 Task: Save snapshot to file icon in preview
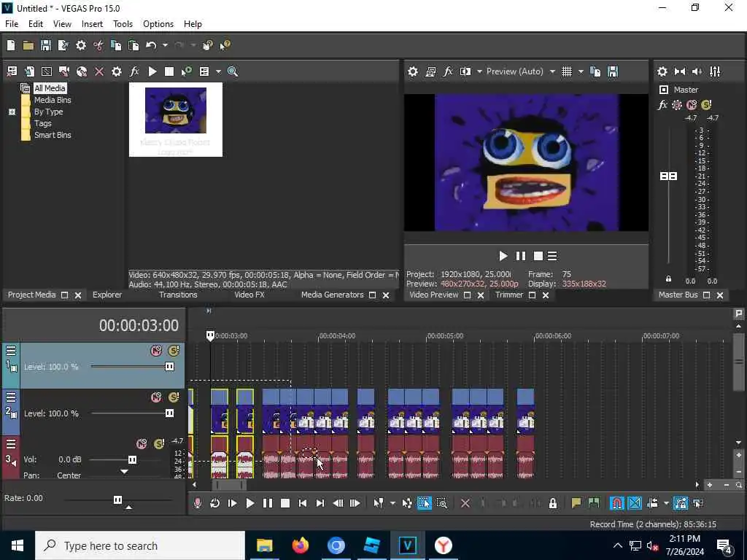613,71
